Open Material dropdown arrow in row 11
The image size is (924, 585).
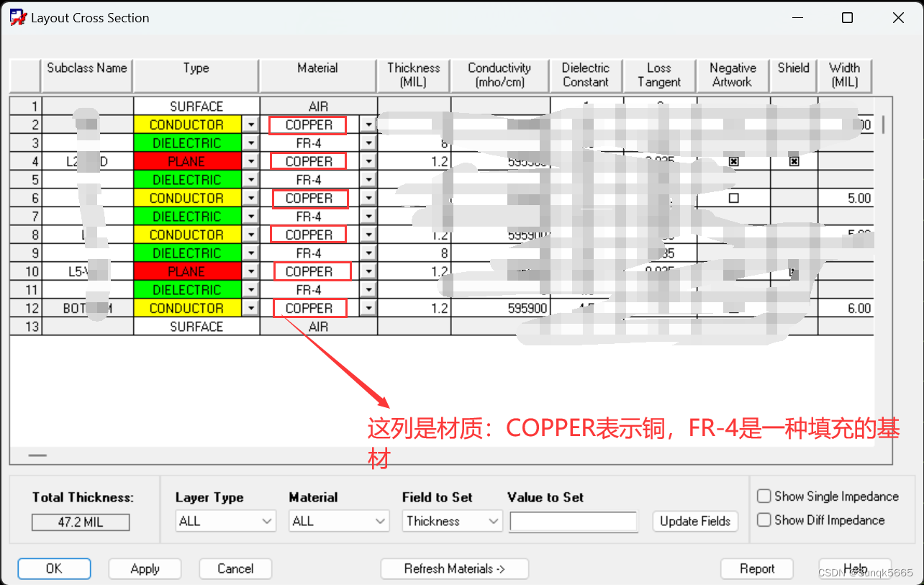368,290
